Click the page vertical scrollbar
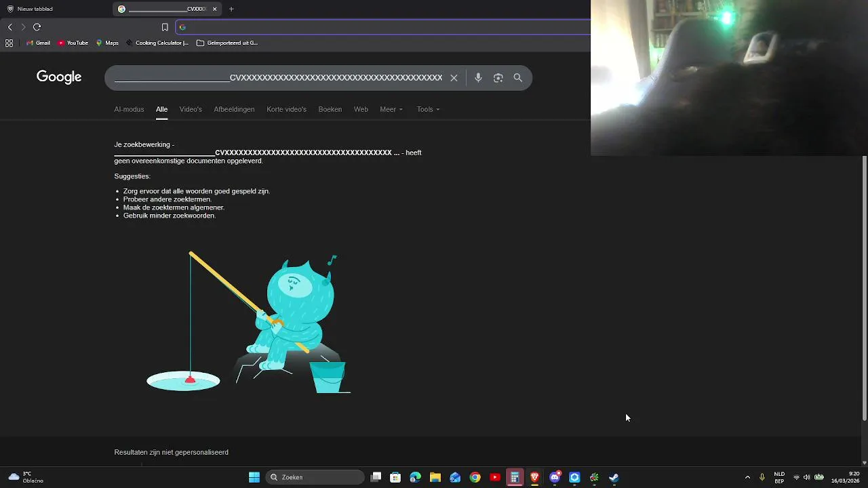This screenshot has width=868, height=488. click(x=865, y=287)
